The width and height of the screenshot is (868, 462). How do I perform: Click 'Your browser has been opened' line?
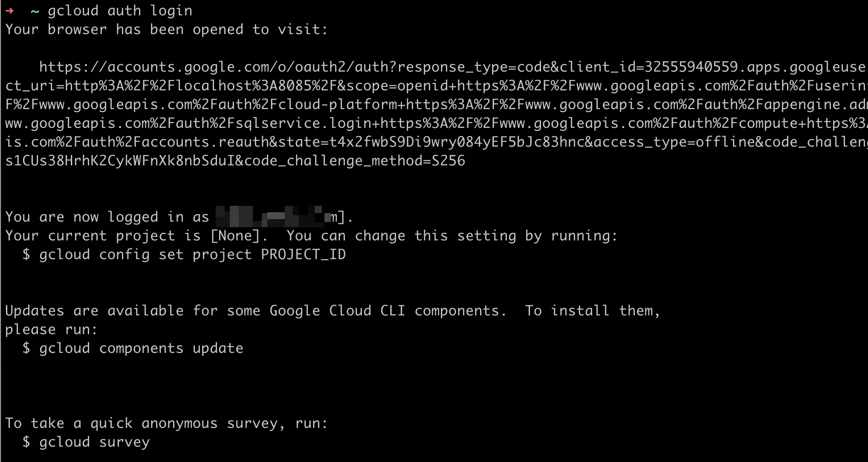click(x=166, y=29)
